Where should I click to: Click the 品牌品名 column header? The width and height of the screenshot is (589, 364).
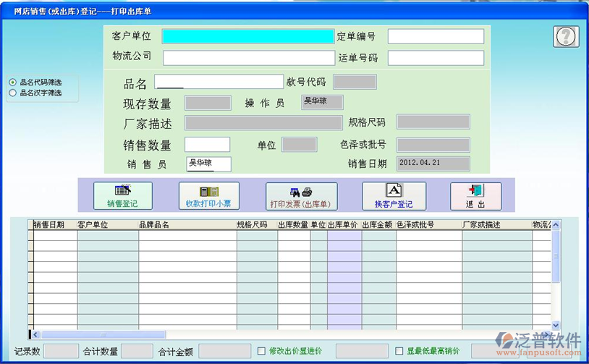point(187,224)
